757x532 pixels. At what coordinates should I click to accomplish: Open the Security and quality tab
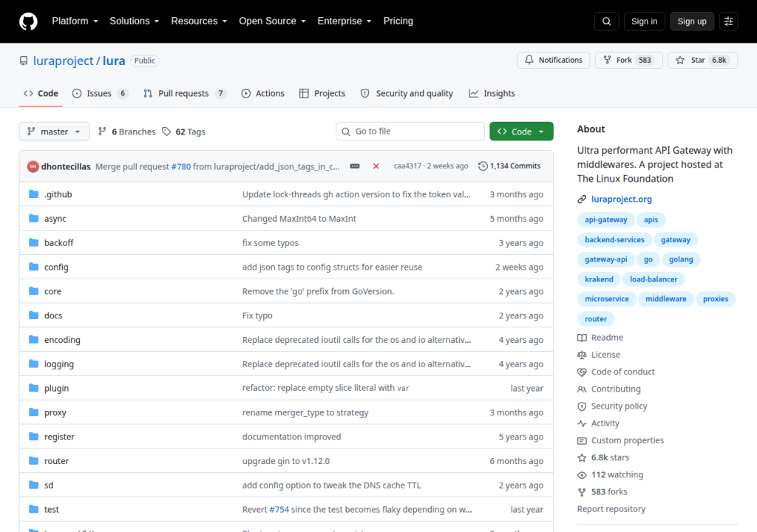(x=407, y=94)
